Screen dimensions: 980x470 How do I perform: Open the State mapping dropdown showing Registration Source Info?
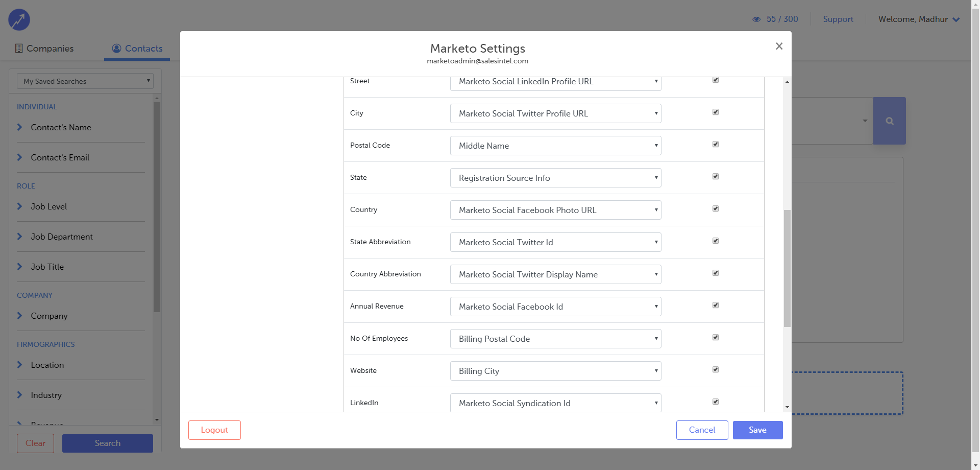(x=556, y=178)
